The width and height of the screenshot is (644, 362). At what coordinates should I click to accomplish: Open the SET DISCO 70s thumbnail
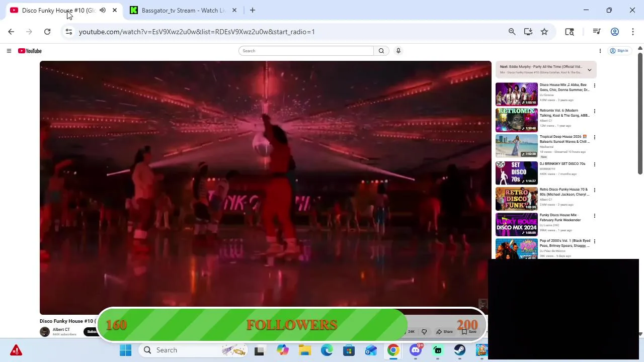(517, 173)
